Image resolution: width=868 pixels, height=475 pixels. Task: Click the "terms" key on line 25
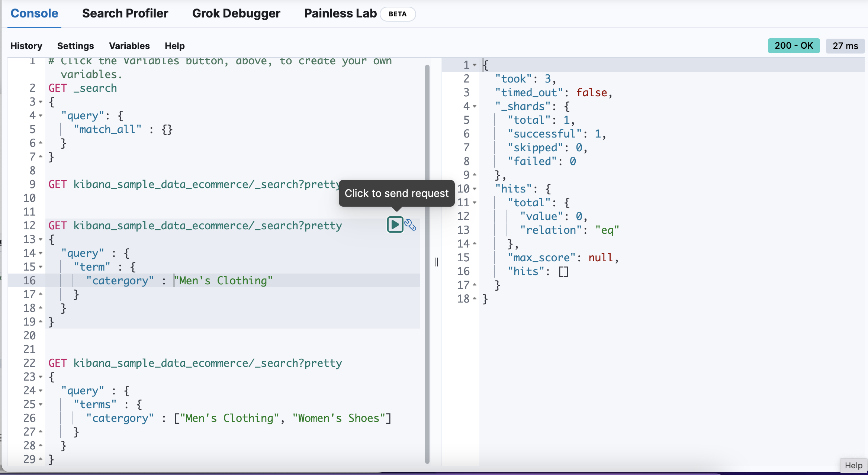[95, 404]
